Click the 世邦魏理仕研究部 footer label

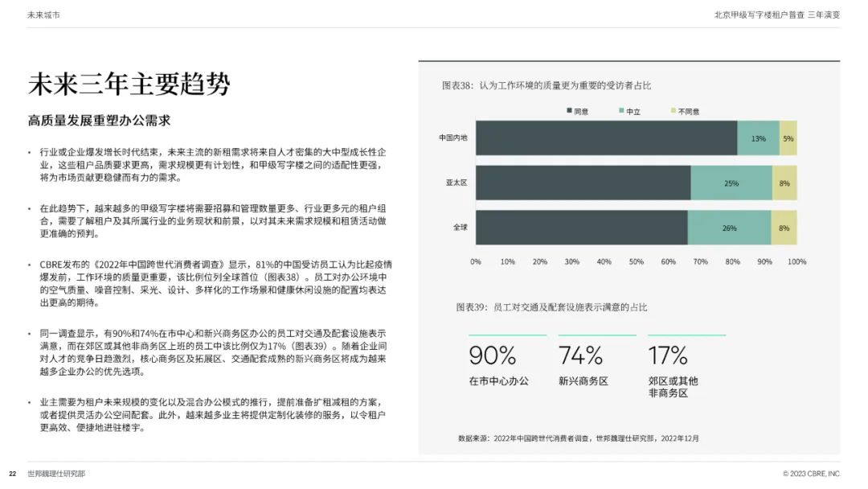pyautogui.click(x=56, y=474)
